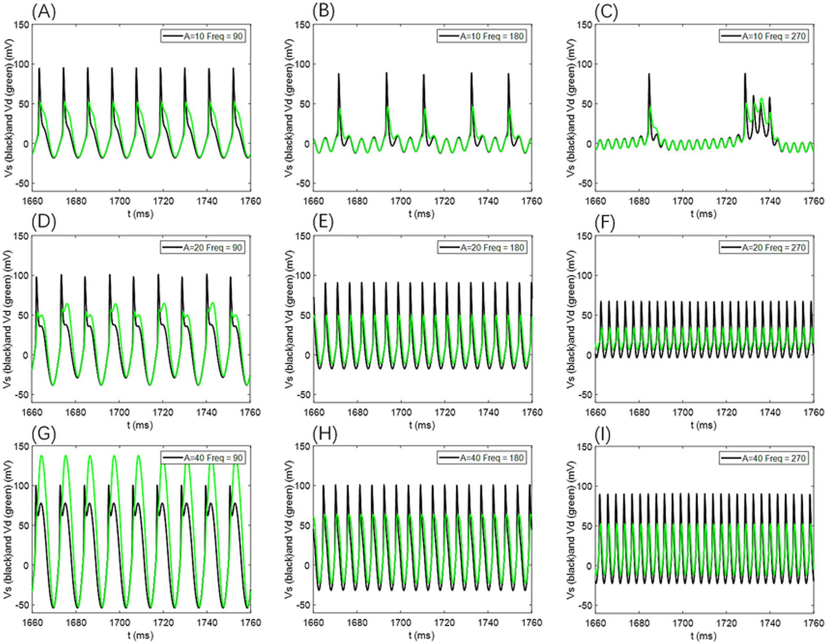The image size is (827, 644).
Task: Click the 1700 tick label in panel E
Action: (401, 412)
